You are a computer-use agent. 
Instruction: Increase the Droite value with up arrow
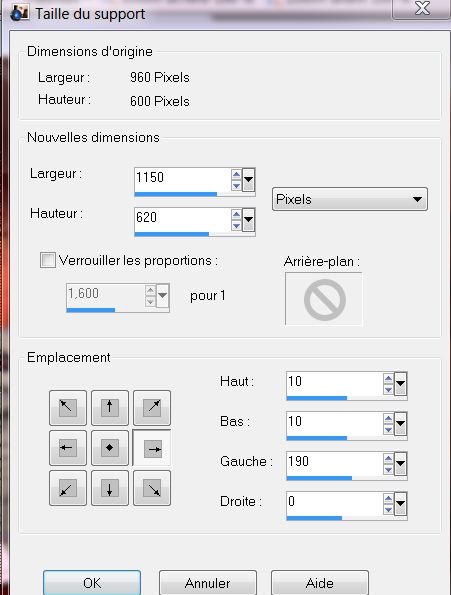coord(388,498)
